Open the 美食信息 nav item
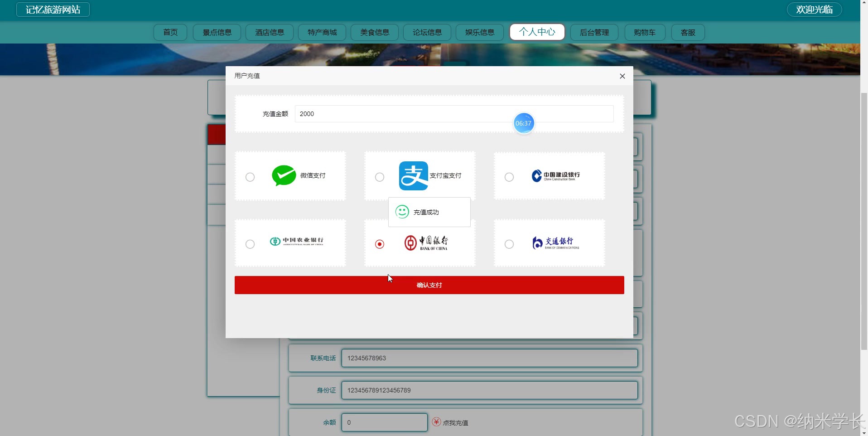Screen dimensions: 868x436 (x=375, y=32)
